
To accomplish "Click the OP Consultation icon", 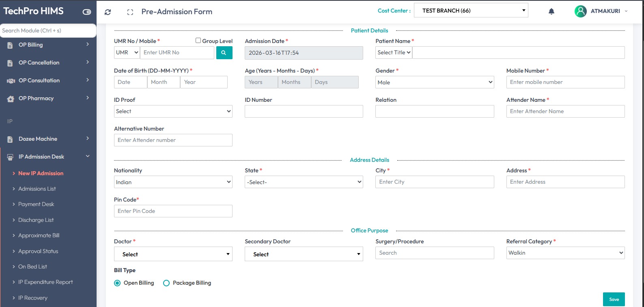I will (x=11, y=81).
